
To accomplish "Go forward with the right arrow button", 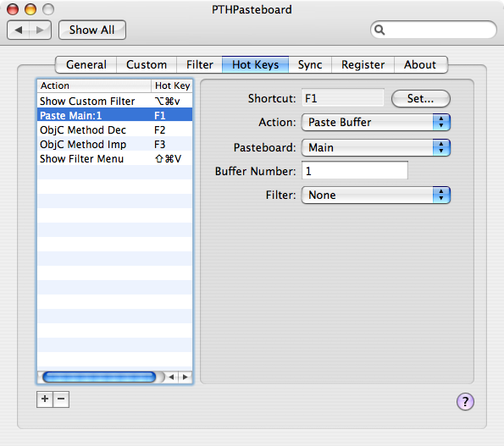I will tap(40, 30).
